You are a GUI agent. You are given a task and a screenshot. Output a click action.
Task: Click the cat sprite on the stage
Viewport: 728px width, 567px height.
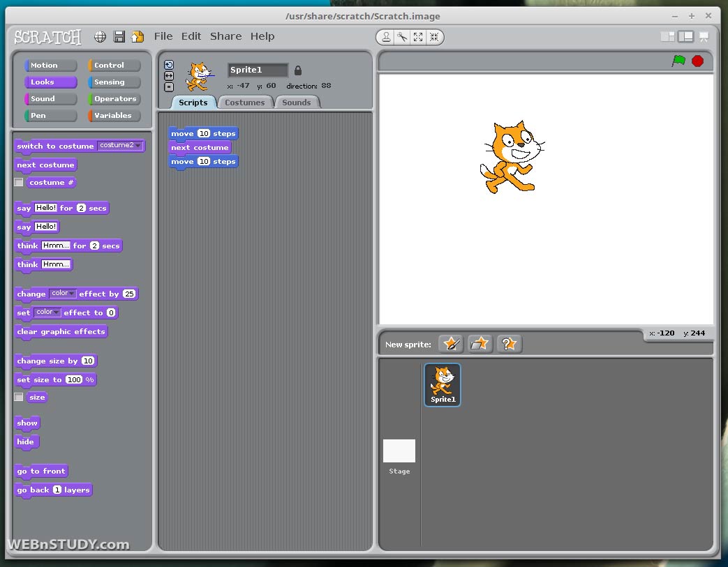click(512, 157)
